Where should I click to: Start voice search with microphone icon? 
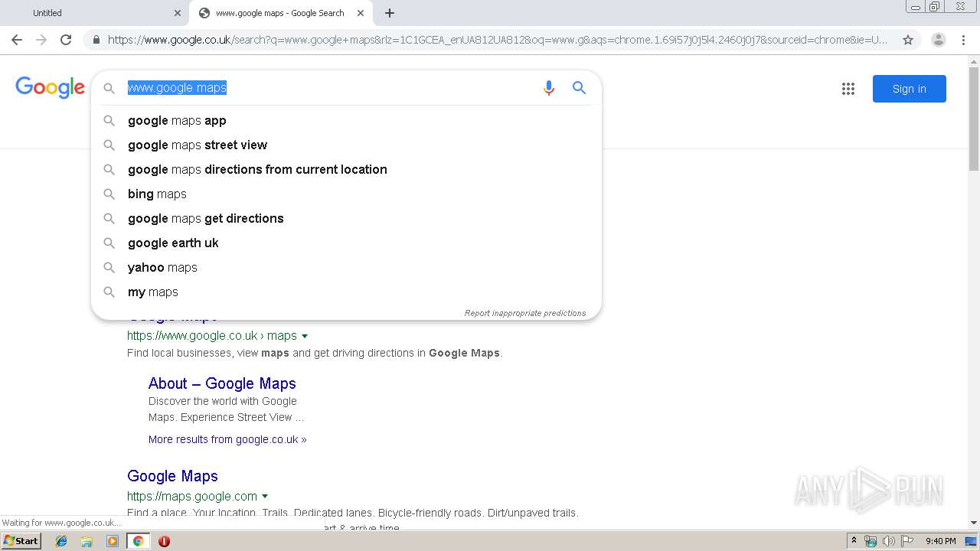tap(548, 88)
